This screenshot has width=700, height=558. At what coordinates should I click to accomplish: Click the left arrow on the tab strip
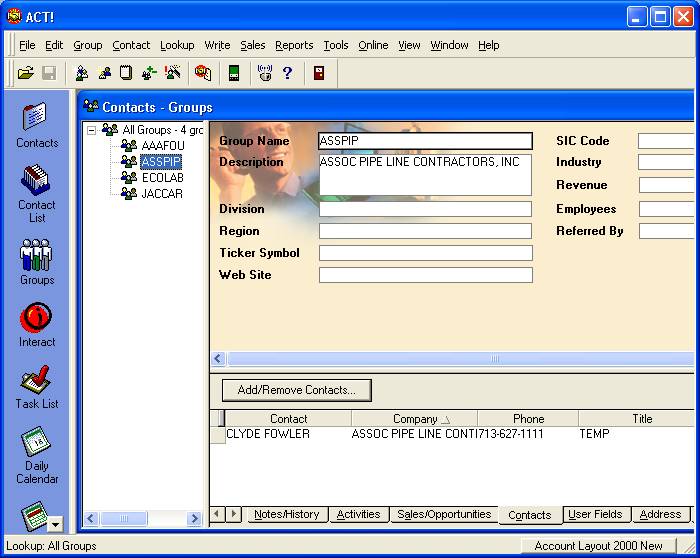tap(217, 514)
